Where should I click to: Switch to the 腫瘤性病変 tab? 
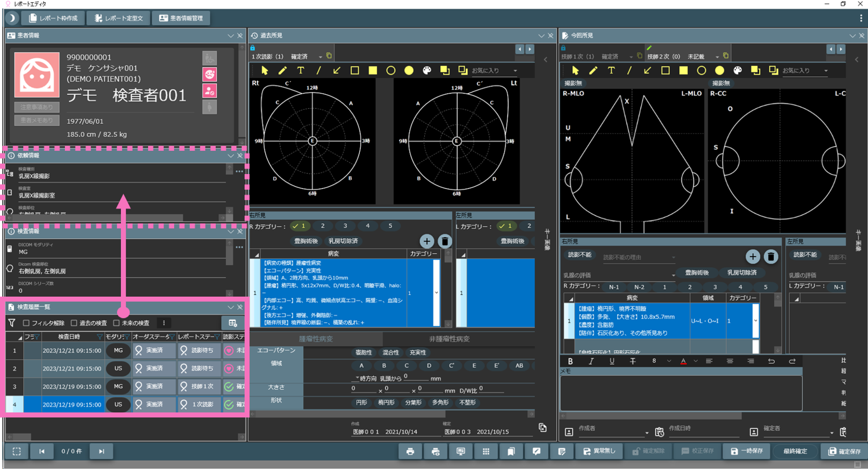pyautogui.click(x=317, y=339)
